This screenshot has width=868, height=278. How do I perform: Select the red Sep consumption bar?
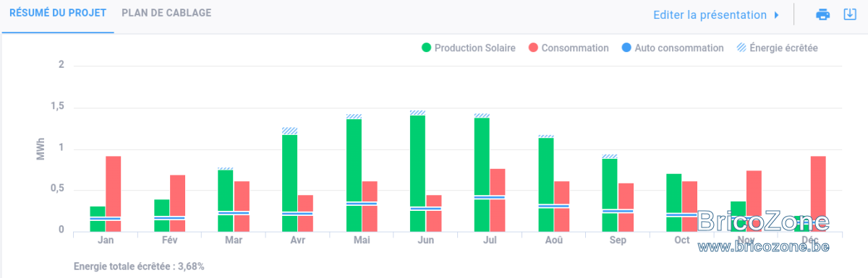tap(626, 207)
